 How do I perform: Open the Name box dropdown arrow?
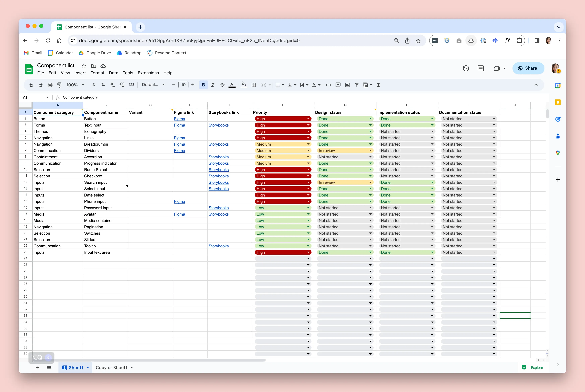(x=48, y=97)
